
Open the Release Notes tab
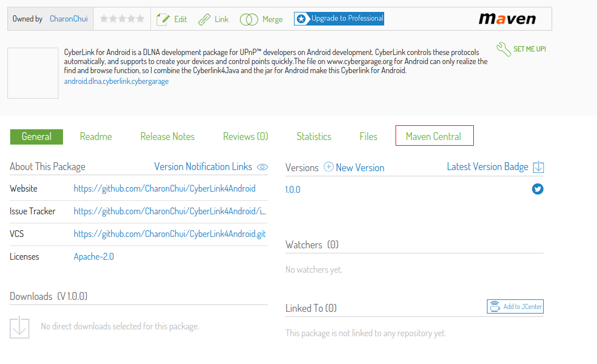167,137
